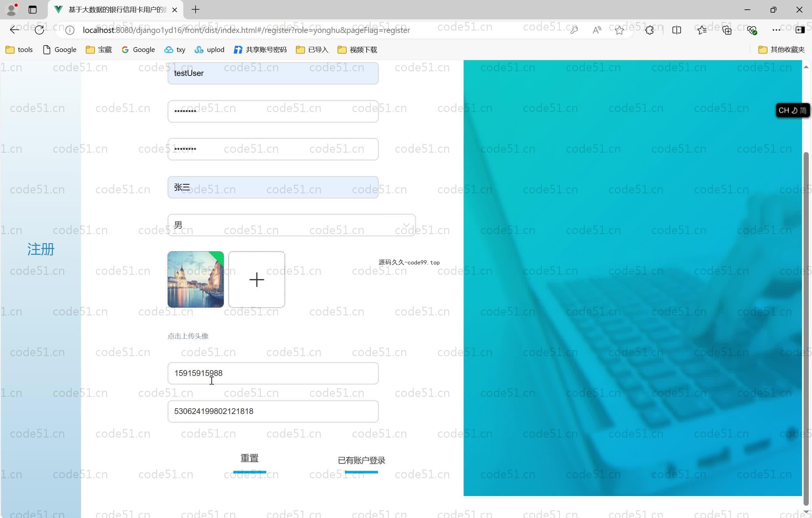Click the CH input method indicator
The height and width of the screenshot is (518, 812).
coord(792,110)
